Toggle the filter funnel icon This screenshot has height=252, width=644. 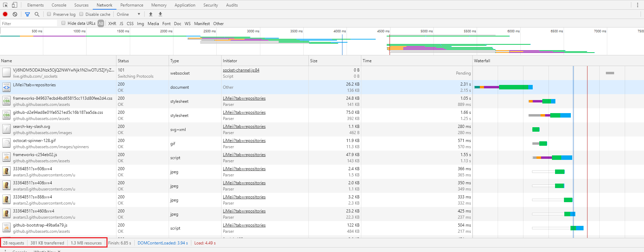[27, 14]
